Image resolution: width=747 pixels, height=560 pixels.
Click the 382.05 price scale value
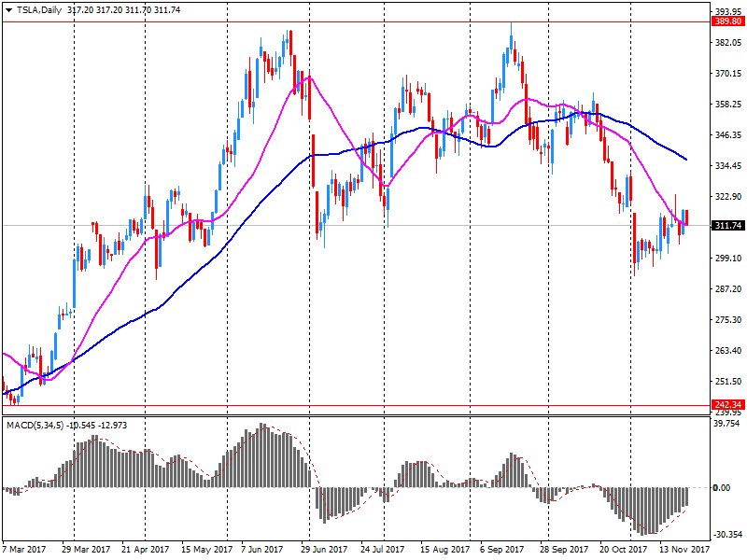728,43
